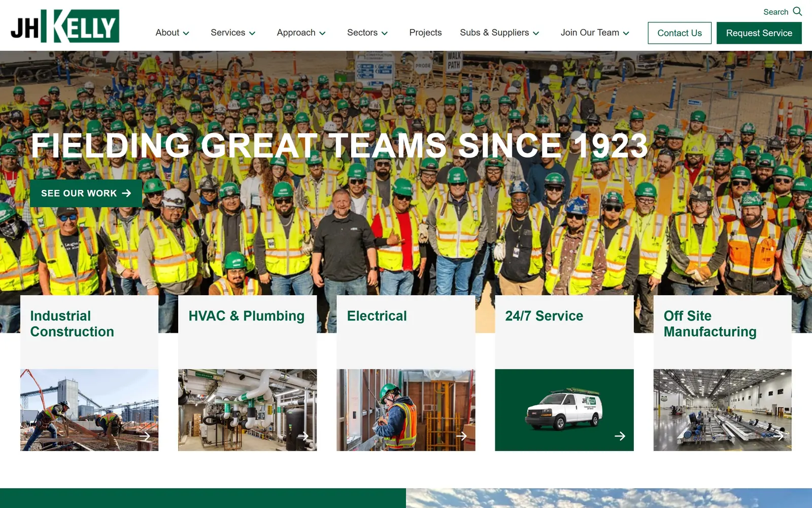Image resolution: width=812 pixels, height=508 pixels.
Task: Click the HVAC piping room photo
Action: (x=248, y=410)
